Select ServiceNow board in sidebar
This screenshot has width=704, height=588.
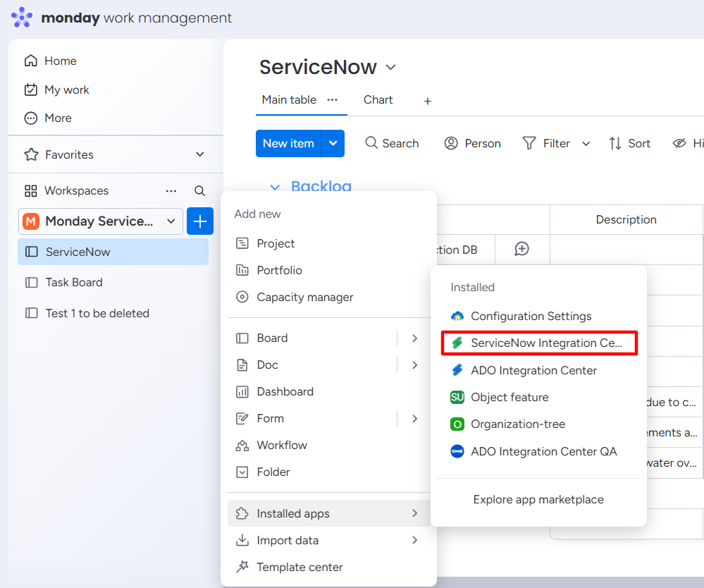[113, 252]
